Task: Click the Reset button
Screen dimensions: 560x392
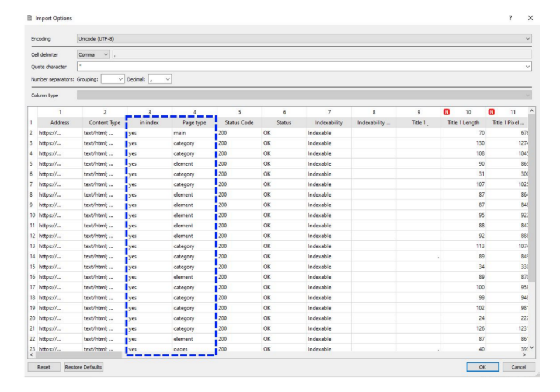Action: coord(44,367)
